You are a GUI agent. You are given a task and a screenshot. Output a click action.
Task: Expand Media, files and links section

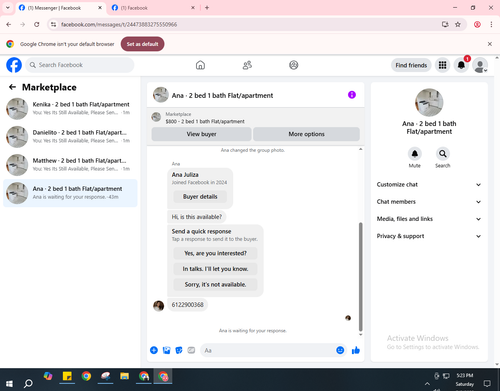click(x=429, y=219)
